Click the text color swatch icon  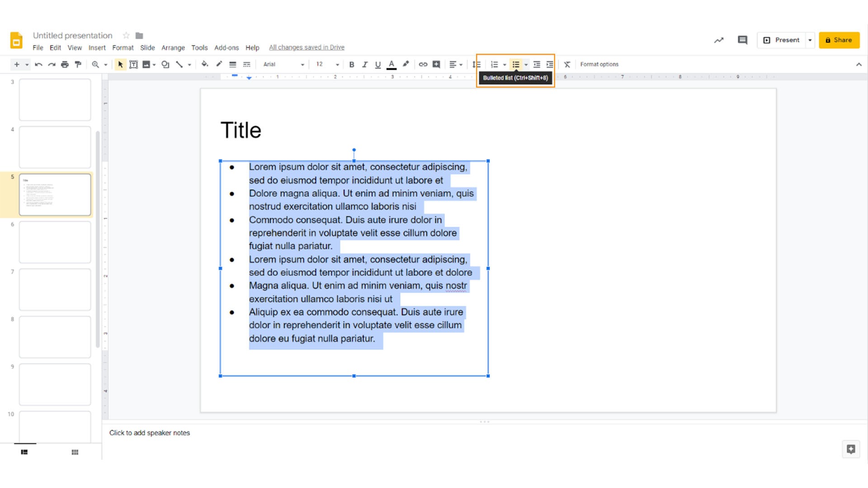point(392,64)
